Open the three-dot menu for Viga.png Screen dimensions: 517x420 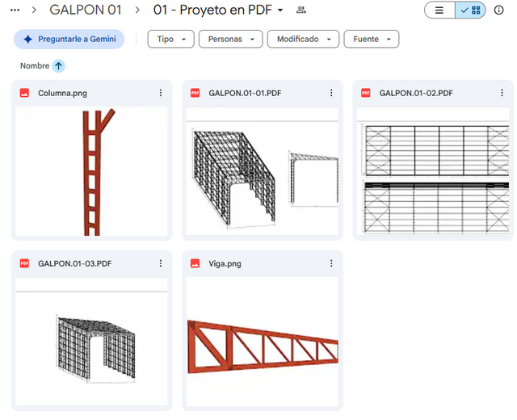coord(331,263)
